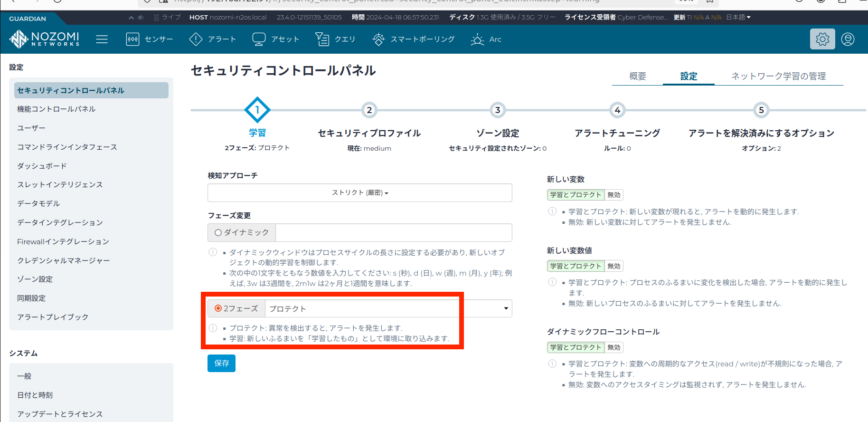
Task: Click the 保存 save button
Action: (x=221, y=363)
